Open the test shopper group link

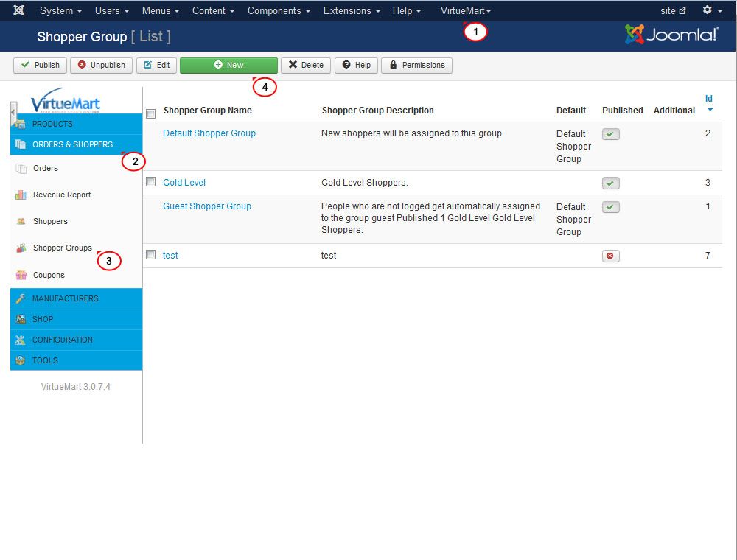point(170,256)
